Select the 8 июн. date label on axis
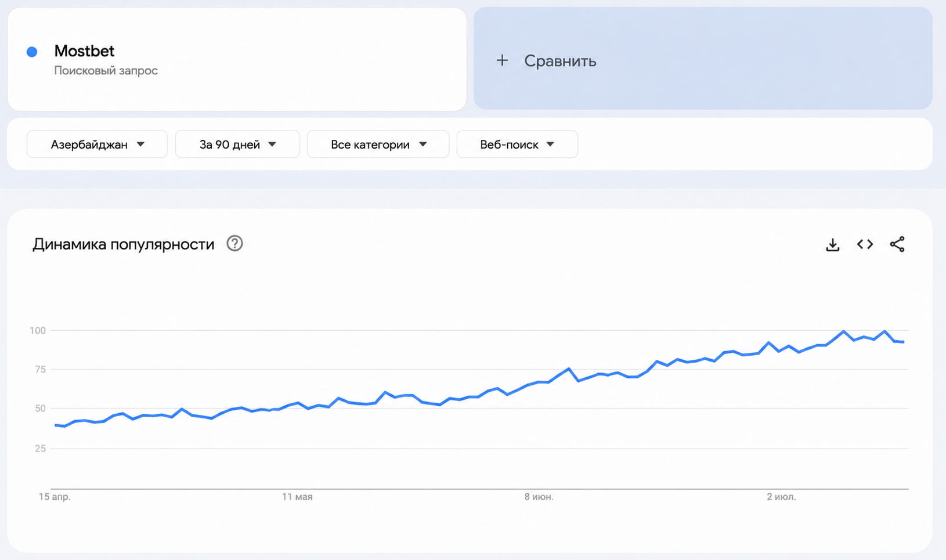Image resolution: width=946 pixels, height=560 pixels. 539,497
